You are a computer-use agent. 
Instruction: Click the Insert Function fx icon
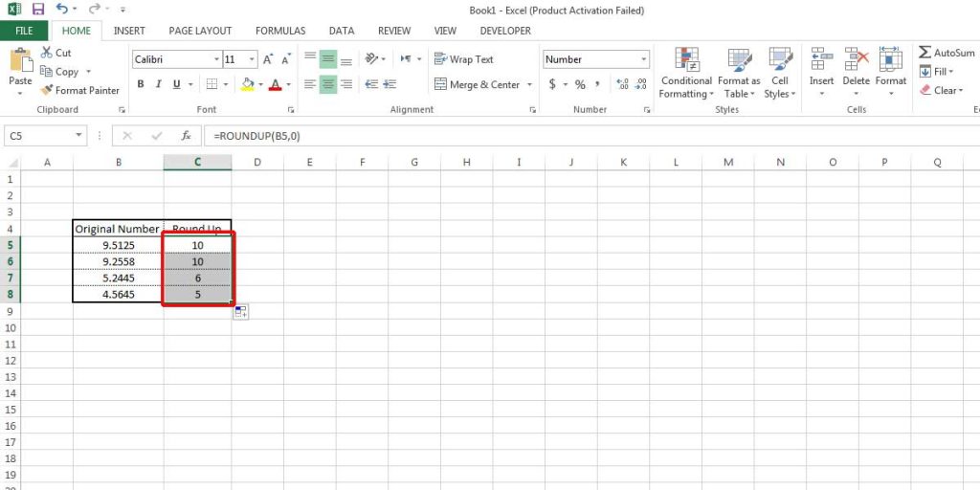point(186,136)
